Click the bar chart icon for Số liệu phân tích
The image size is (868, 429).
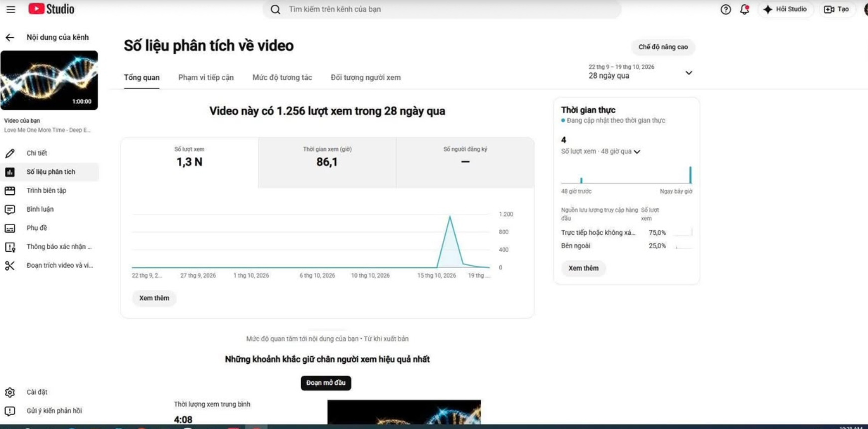10,172
